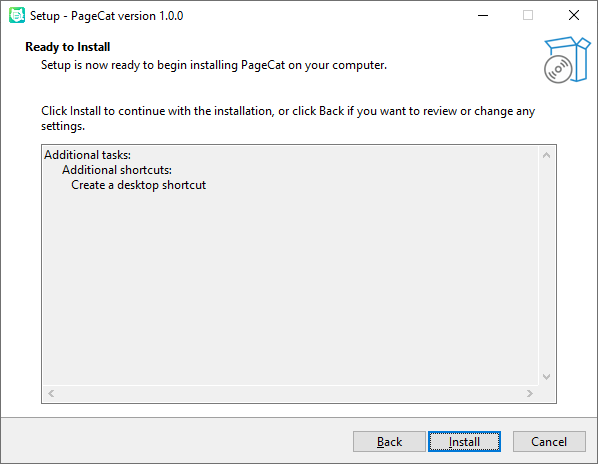Viewport: 598px width, 464px height.
Task: Click the summary box right scroll arrow
Action: pos(530,393)
